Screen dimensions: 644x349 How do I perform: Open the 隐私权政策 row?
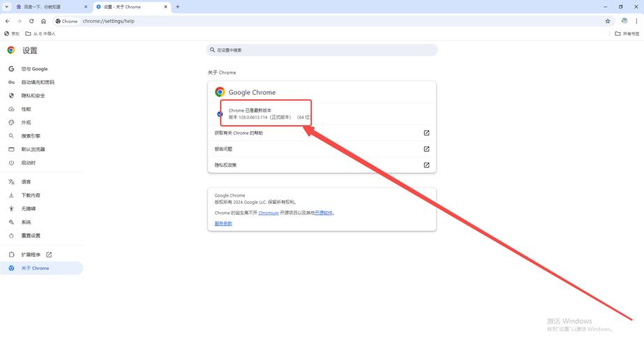[x=322, y=165]
